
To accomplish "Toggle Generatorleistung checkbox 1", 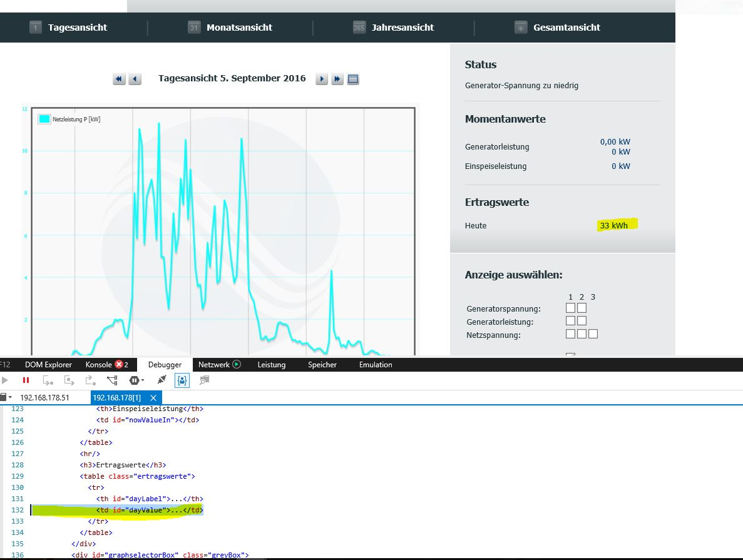I will (570, 321).
